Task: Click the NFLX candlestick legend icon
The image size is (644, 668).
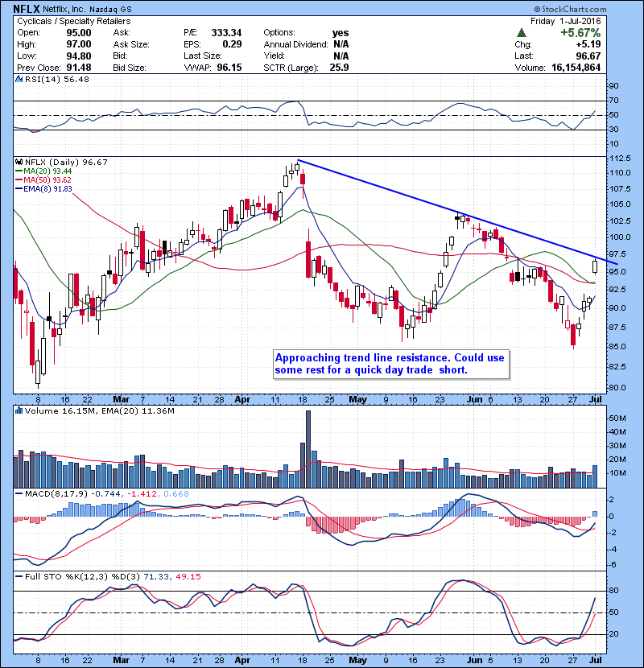Action: (x=19, y=162)
